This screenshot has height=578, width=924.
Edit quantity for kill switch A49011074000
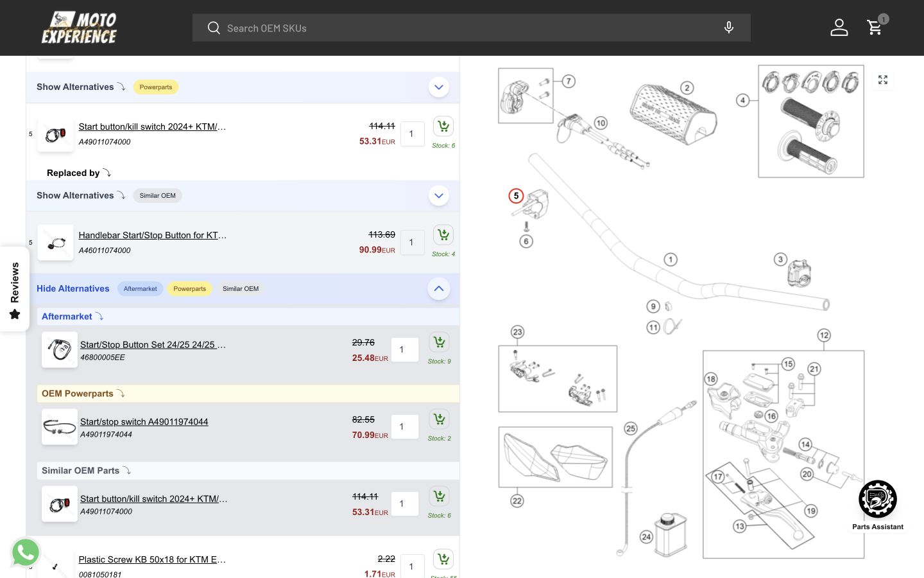(x=413, y=134)
